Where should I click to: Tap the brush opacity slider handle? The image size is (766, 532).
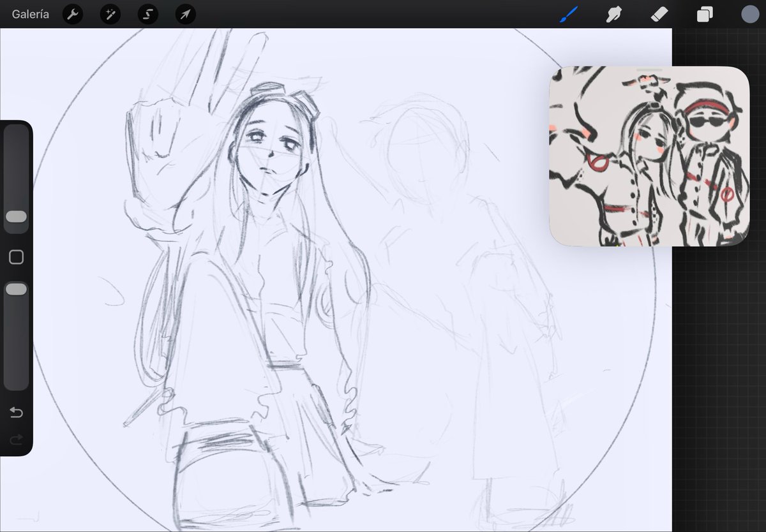(x=16, y=290)
